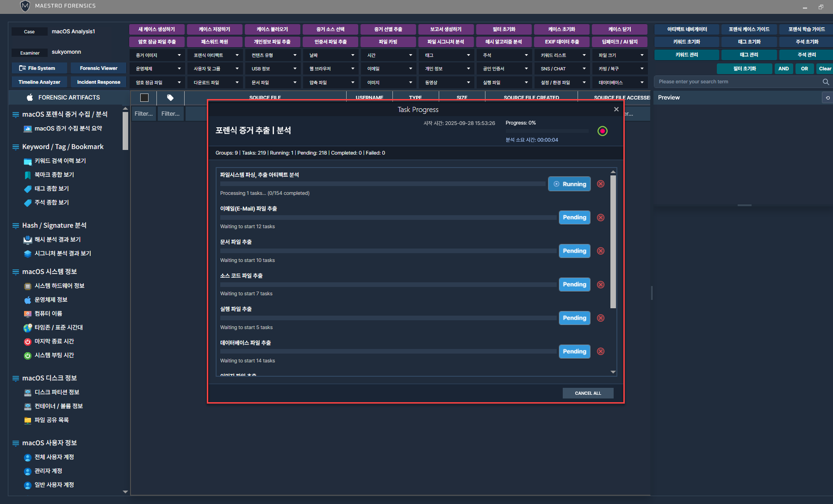This screenshot has height=504, width=833.
Task: Open 마지막 종료 시간 red power icon
Action: point(27,342)
